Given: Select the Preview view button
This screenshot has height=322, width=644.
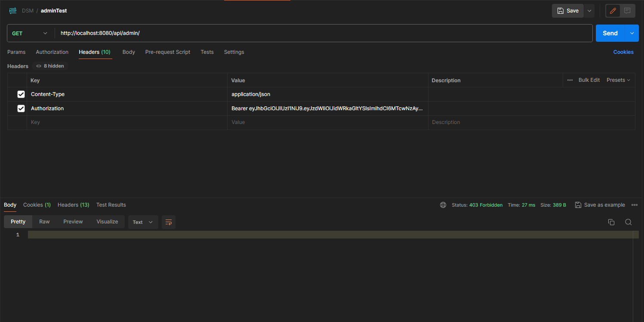Looking at the screenshot, I should click(73, 222).
